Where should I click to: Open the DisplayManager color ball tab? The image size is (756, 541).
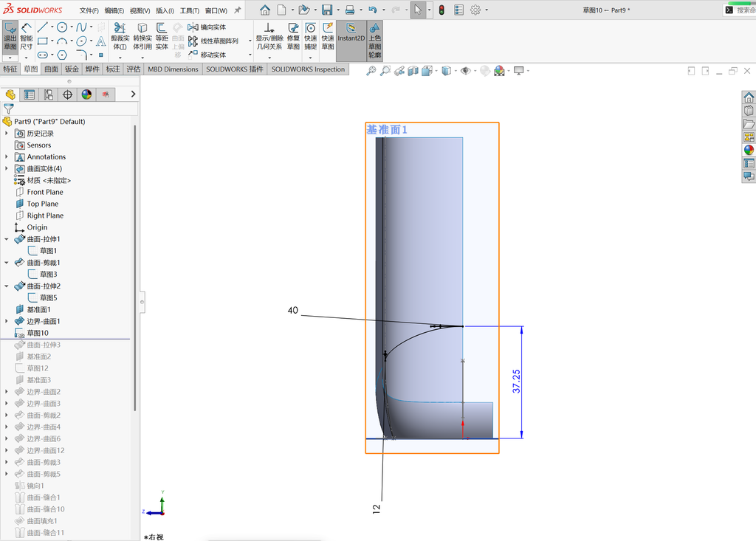click(86, 94)
